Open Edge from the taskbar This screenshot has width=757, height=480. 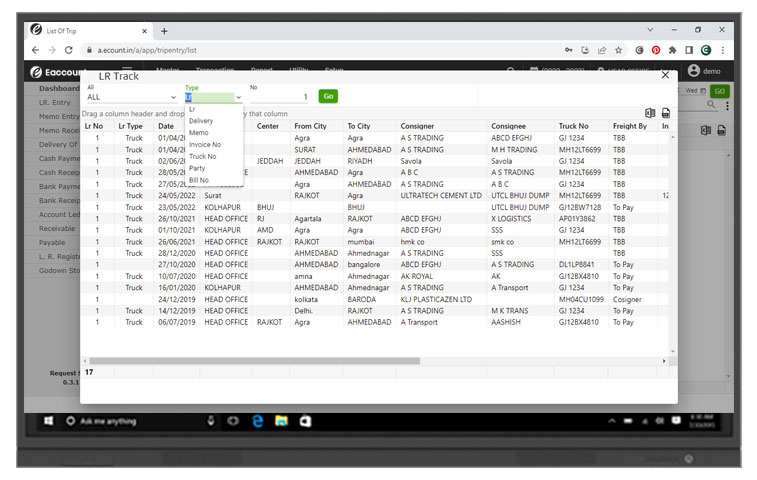point(258,421)
